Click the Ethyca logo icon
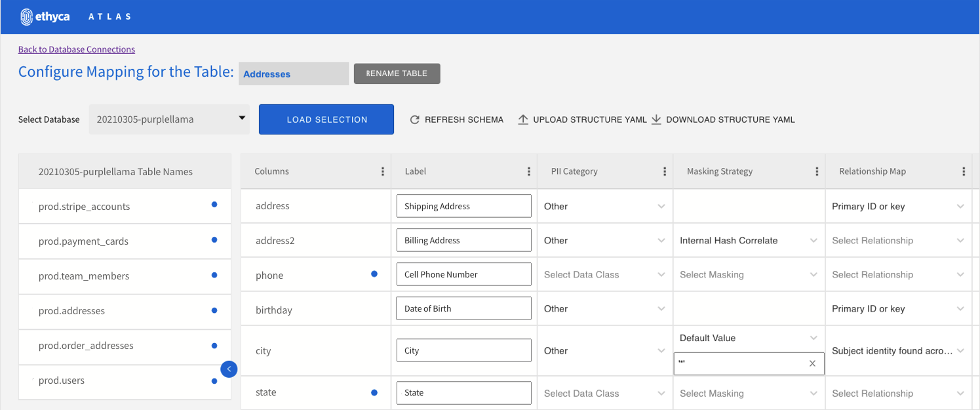This screenshot has width=980, height=410. (x=26, y=16)
